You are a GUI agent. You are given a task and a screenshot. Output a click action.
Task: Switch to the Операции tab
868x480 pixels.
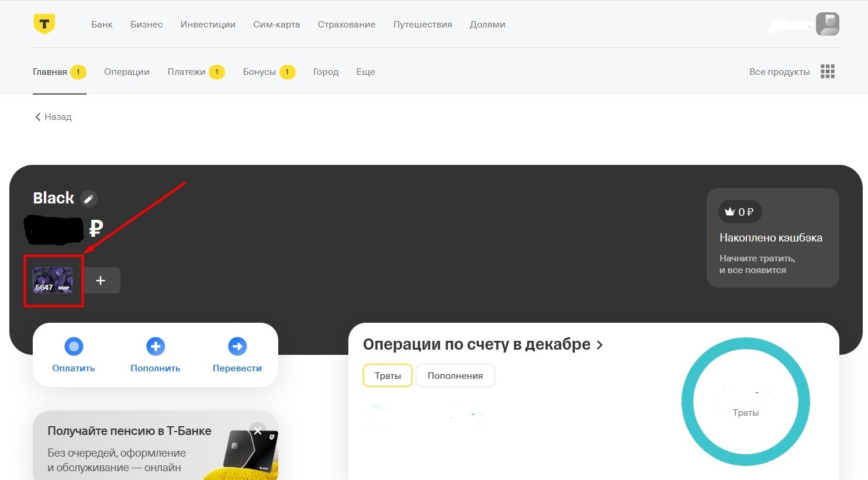click(x=127, y=72)
